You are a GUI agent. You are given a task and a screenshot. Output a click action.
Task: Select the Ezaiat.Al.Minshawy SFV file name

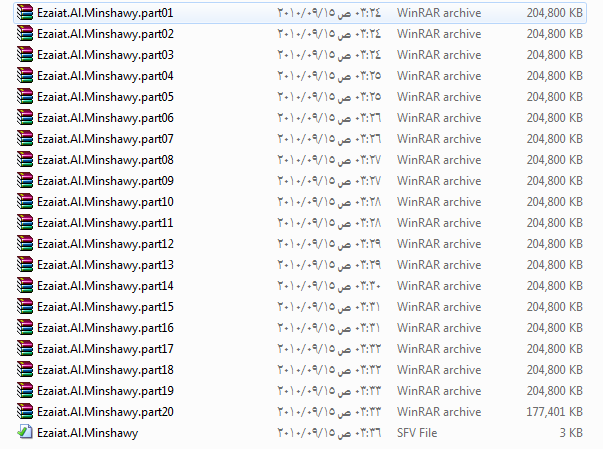88,433
